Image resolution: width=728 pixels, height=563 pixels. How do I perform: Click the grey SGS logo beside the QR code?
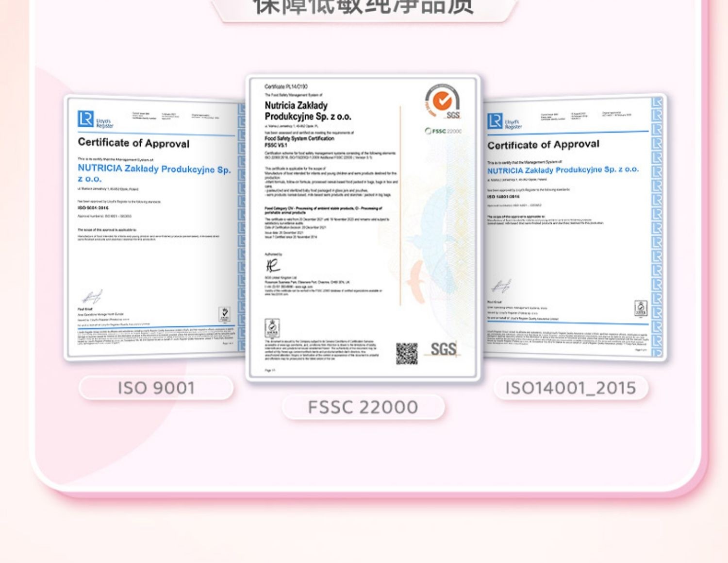coord(444,349)
